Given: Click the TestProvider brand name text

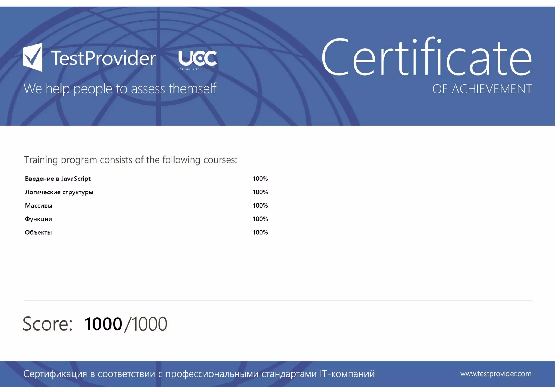Looking at the screenshot, I should tap(104, 58).
